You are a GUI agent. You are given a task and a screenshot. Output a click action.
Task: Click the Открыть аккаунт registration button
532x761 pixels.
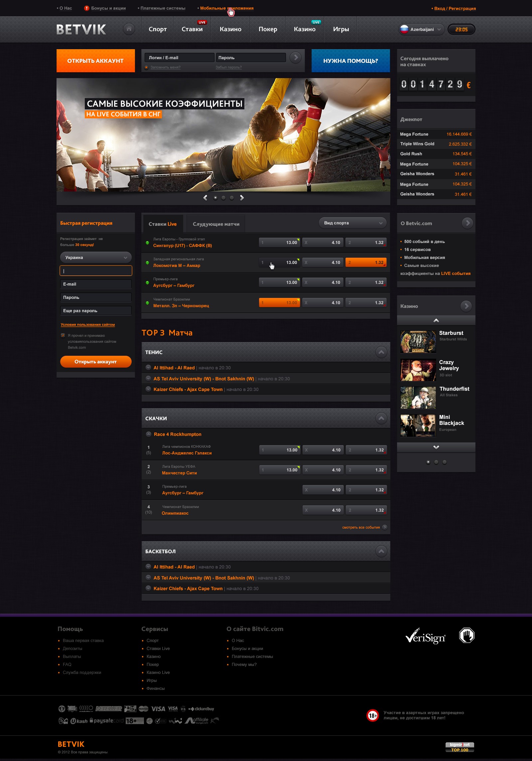pyautogui.click(x=96, y=361)
